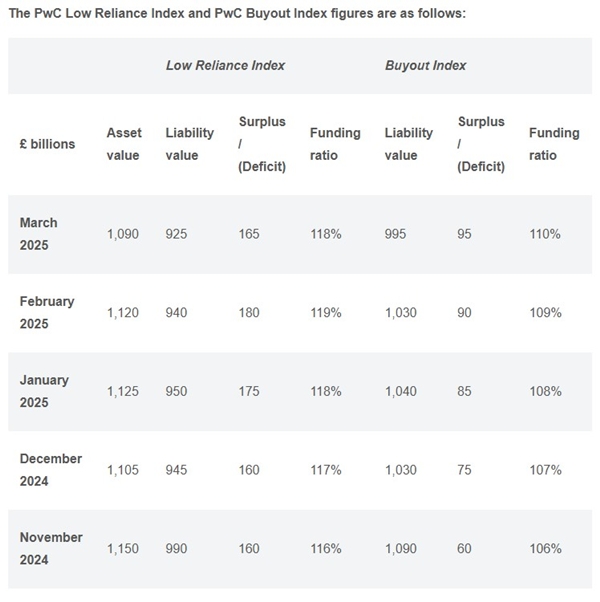Click the Low Reliance Index column group header
Image resolution: width=600 pixels, height=602 pixels.
click(x=225, y=65)
